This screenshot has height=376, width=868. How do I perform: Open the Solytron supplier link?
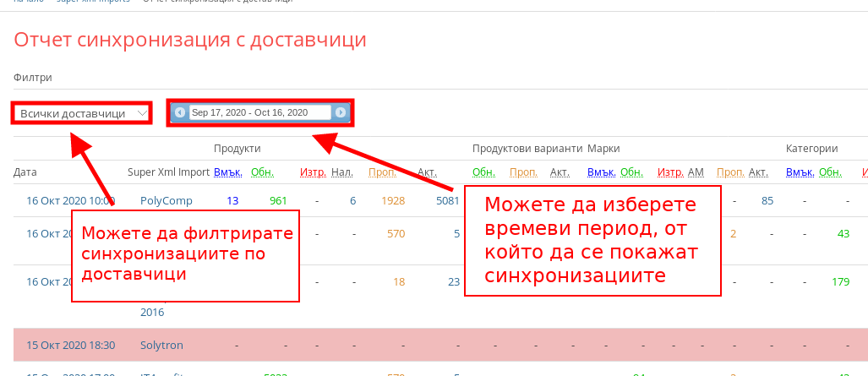pyautogui.click(x=161, y=345)
